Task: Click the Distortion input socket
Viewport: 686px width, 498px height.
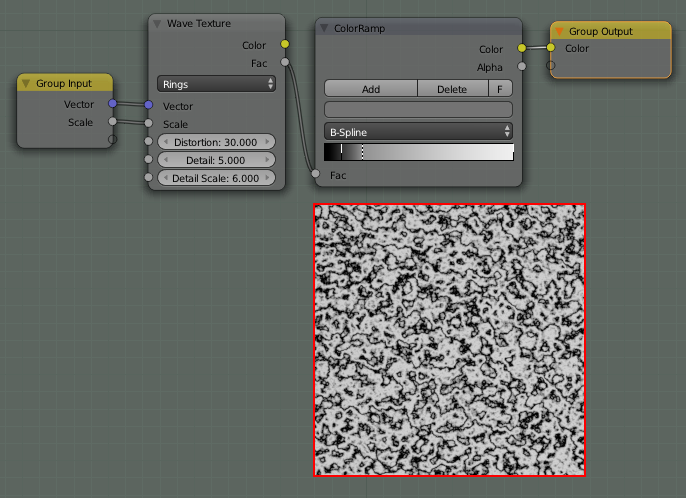Action: pyautogui.click(x=148, y=141)
